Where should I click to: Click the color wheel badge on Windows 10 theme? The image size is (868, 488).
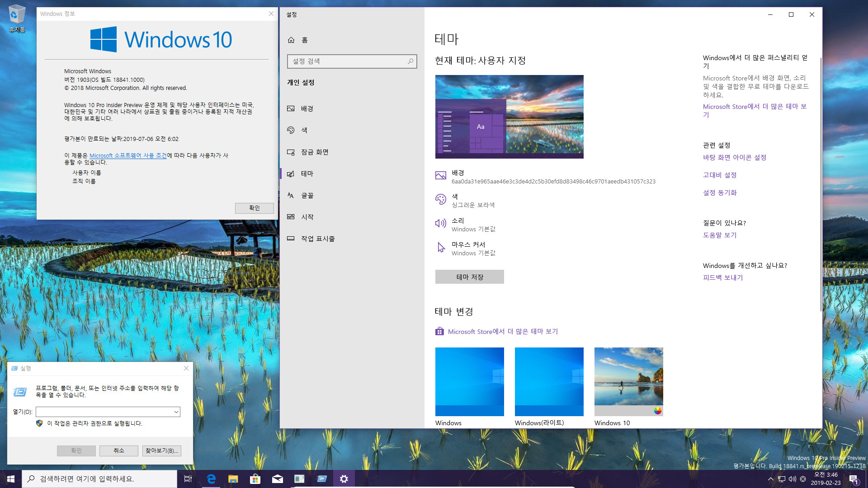coord(658,410)
